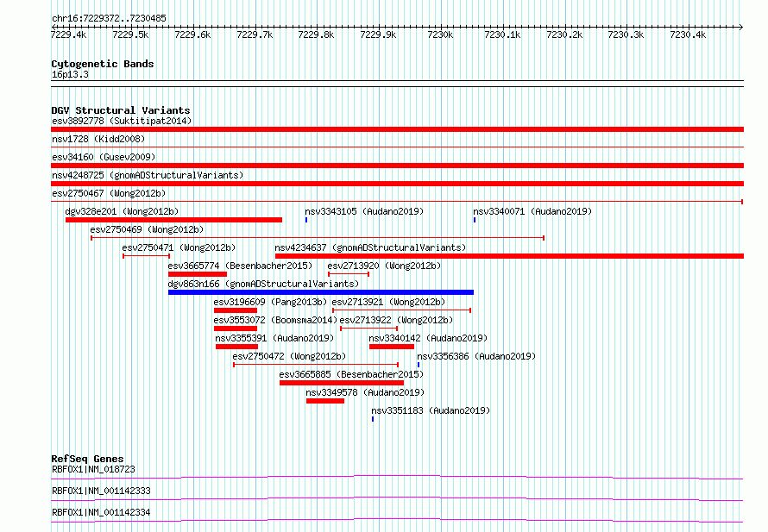The image size is (768, 532).
Task: Click the DGV Structural Variants track title
Action: 121,110
